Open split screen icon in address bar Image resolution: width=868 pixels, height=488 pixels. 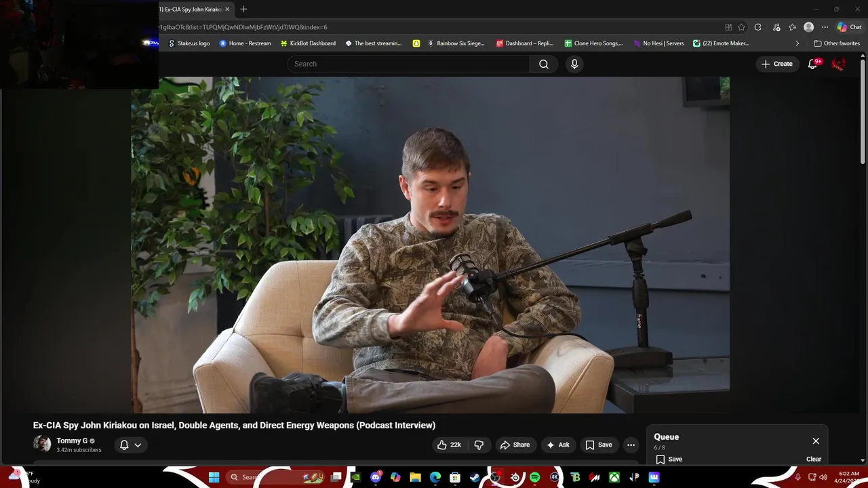(728, 27)
